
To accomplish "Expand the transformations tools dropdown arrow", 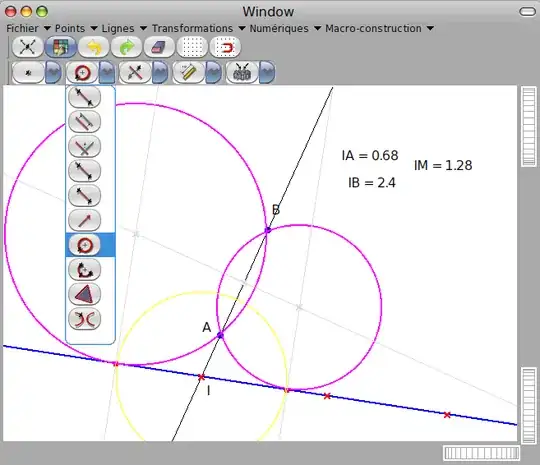I will point(160,73).
